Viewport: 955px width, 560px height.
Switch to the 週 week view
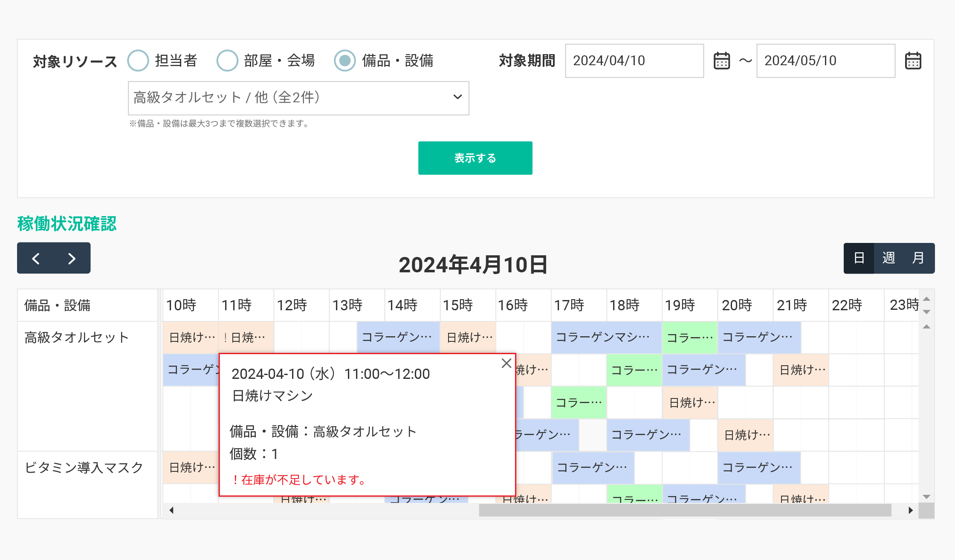pos(888,258)
